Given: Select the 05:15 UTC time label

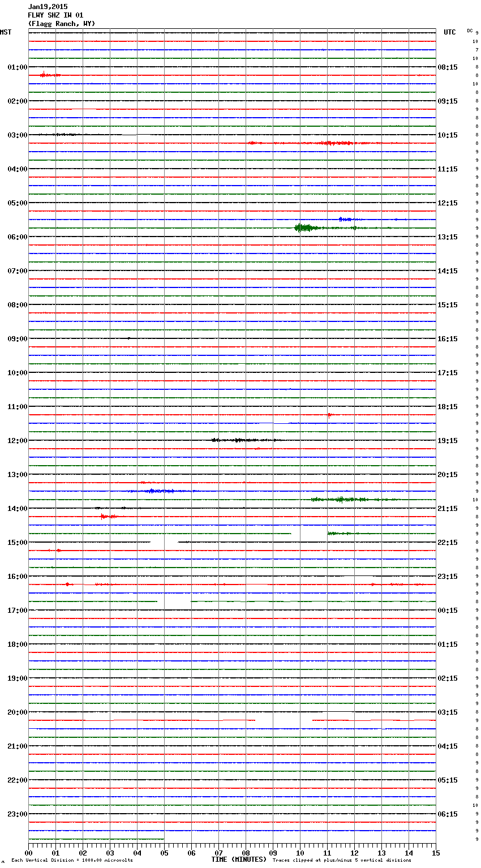Looking at the screenshot, I should [x=448, y=780].
